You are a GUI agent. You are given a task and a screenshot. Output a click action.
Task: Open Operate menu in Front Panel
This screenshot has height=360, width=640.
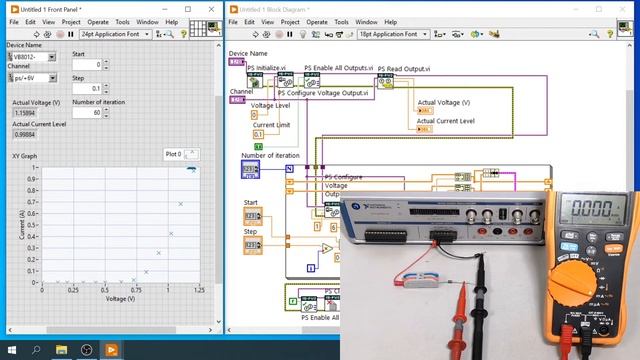[x=98, y=22]
